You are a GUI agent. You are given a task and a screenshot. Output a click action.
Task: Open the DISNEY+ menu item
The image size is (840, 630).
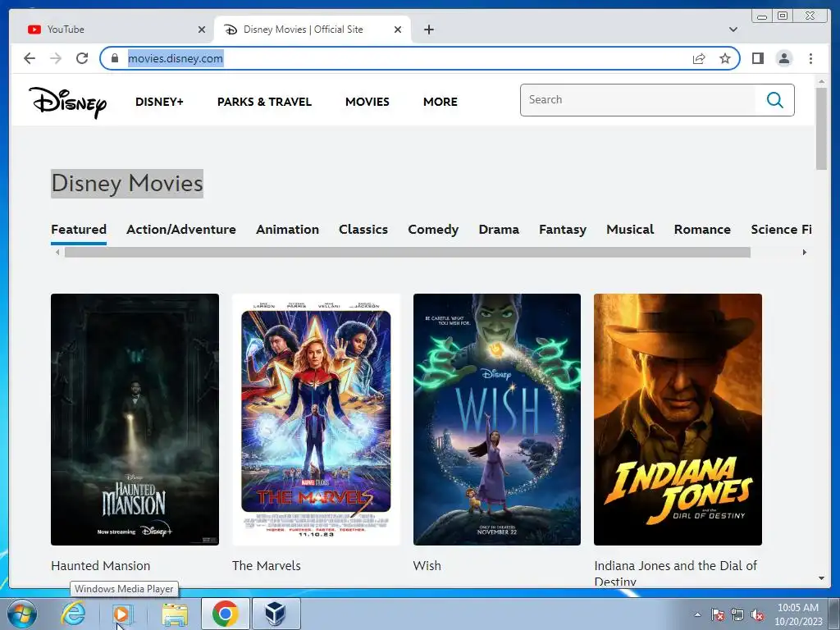click(159, 102)
